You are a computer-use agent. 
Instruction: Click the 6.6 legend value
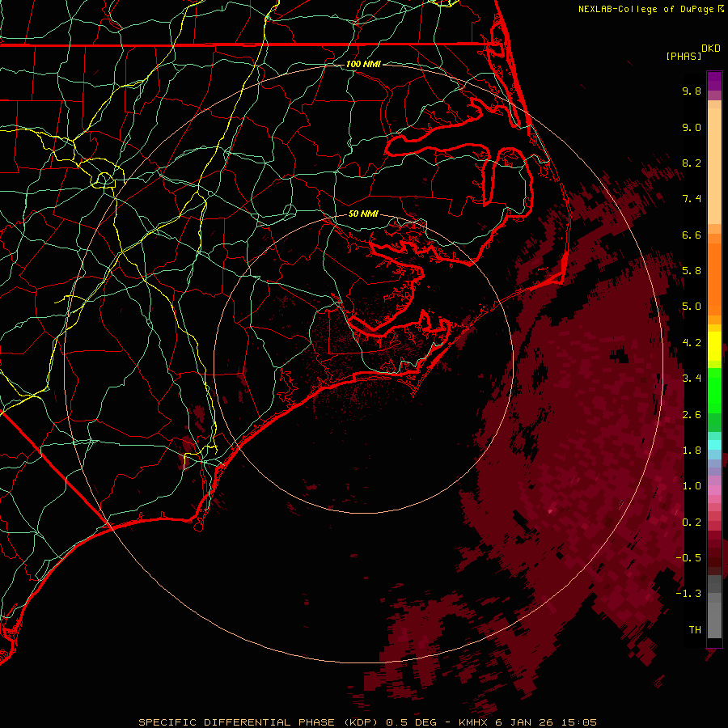pyautogui.click(x=692, y=235)
